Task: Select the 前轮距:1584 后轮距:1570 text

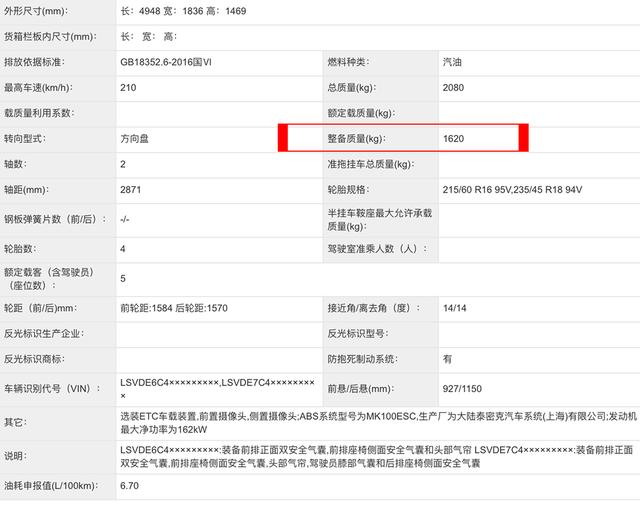Action: click(174, 308)
